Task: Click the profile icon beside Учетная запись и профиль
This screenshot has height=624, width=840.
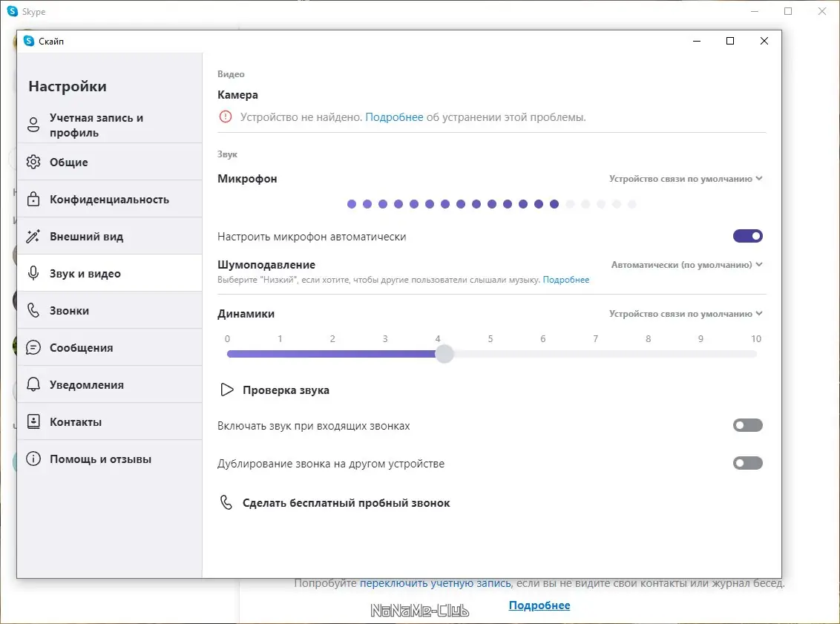Action: coord(33,125)
